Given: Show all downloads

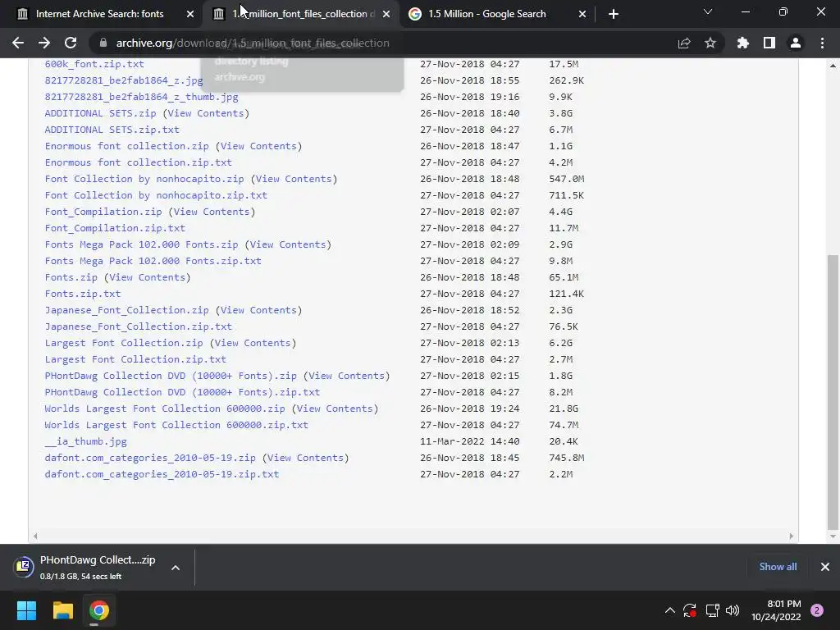Looking at the screenshot, I should coord(778,567).
